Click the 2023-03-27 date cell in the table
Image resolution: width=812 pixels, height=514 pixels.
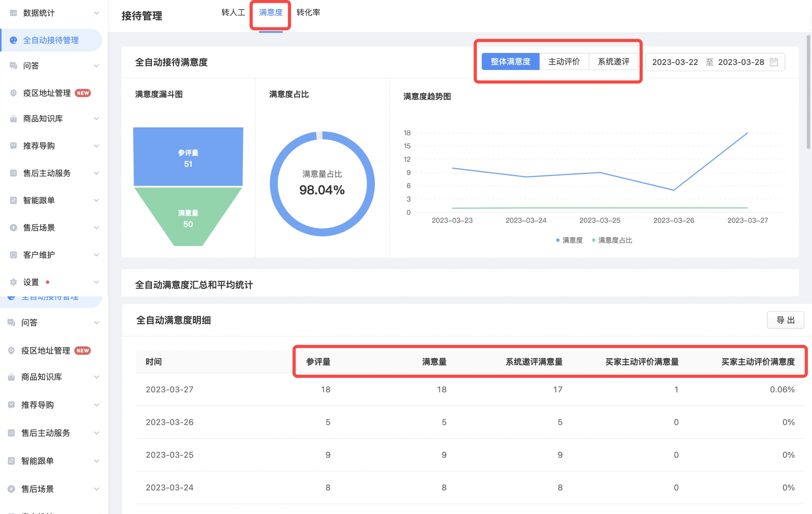(x=169, y=389)
